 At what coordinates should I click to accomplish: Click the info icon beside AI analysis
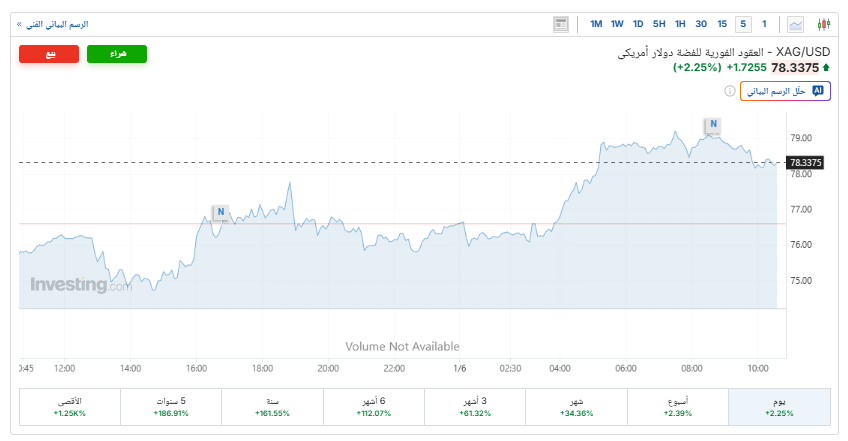(729, 91)
